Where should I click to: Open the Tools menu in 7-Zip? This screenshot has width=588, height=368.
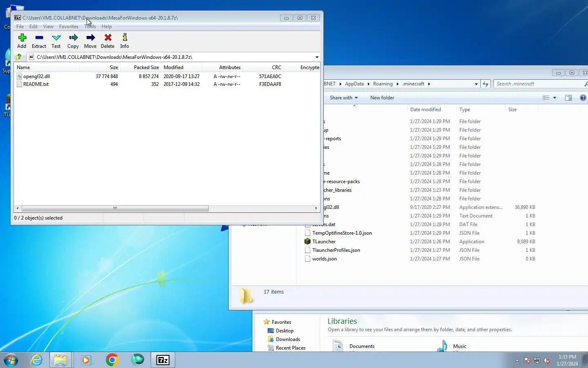click(x=90, y=27)
